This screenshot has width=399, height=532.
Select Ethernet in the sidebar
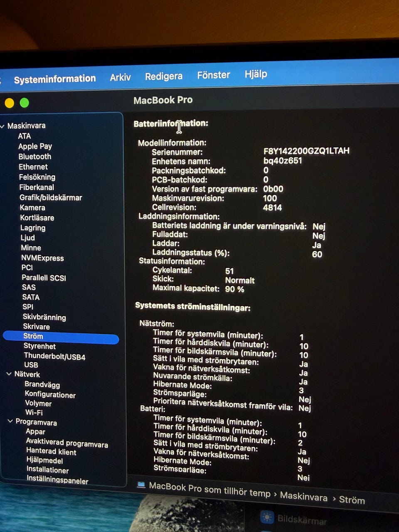click(x=33, y=167)
